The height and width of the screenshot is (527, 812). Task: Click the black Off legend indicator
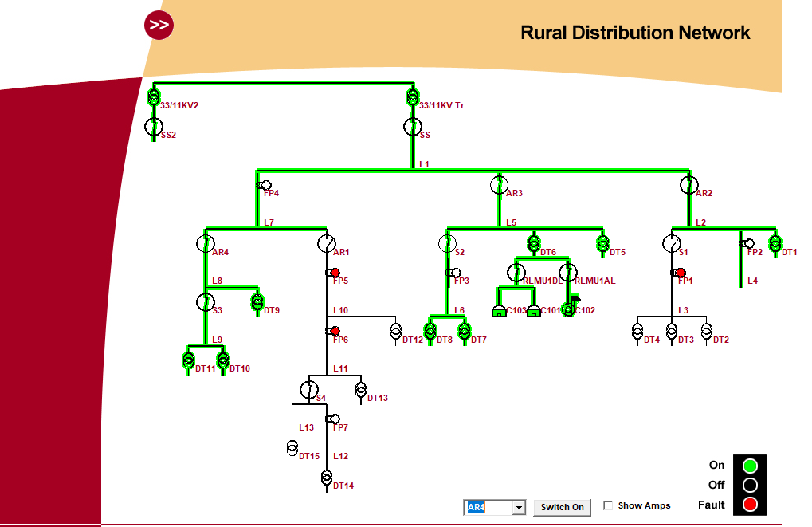pyautogui.click(x=750, y=485)
